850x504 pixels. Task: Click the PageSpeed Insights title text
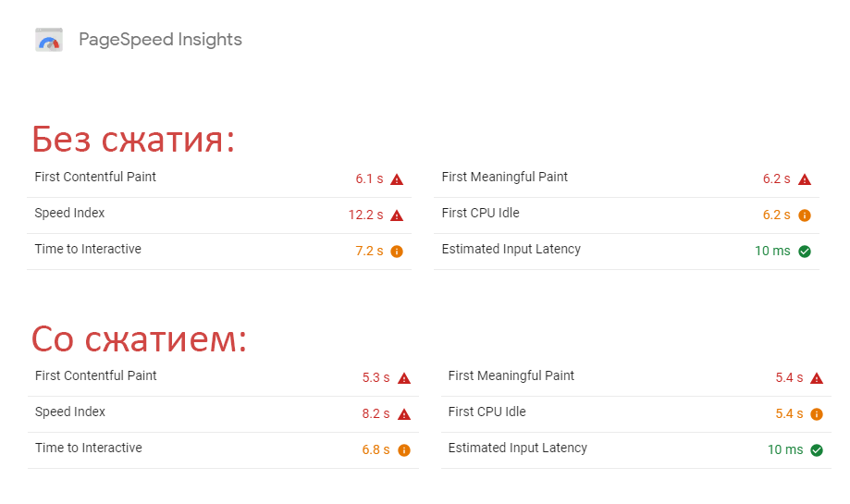(x=160, y=40)
